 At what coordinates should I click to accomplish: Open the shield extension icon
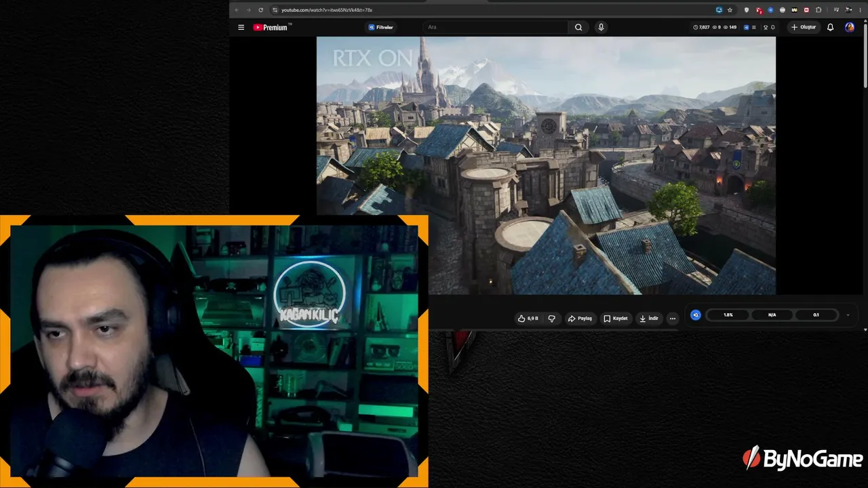[747, 10]
